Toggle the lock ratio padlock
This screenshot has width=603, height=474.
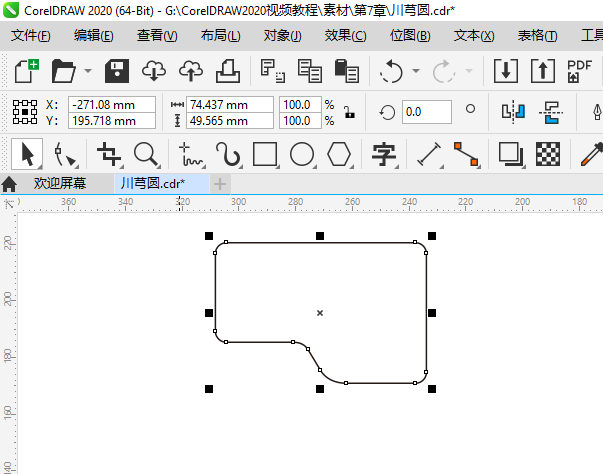349,113
